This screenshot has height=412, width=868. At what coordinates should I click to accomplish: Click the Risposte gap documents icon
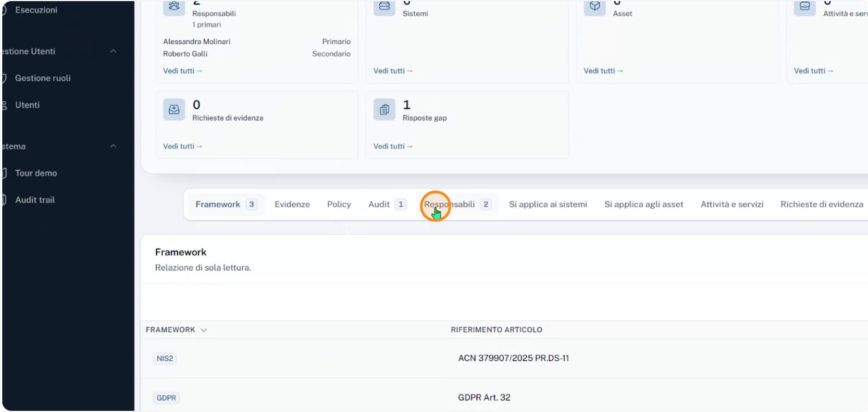click(384, 110)
